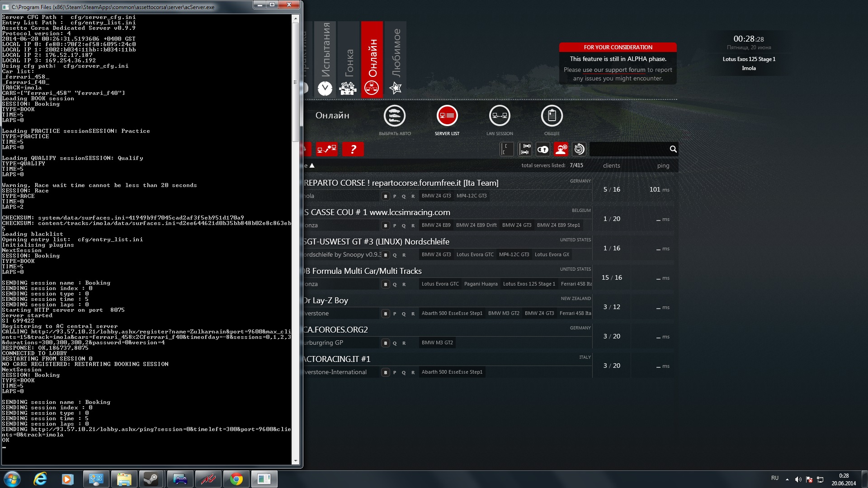Click the red question mark help button
Viewport: 868px width, 488px height.
353,149
